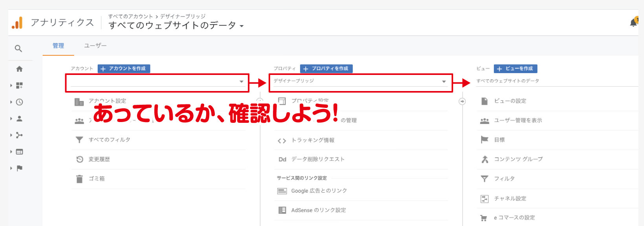Viewport: 644px width, 226px height.
Task: Open the account selection dropdown
Action: click(x=157, y=82)
